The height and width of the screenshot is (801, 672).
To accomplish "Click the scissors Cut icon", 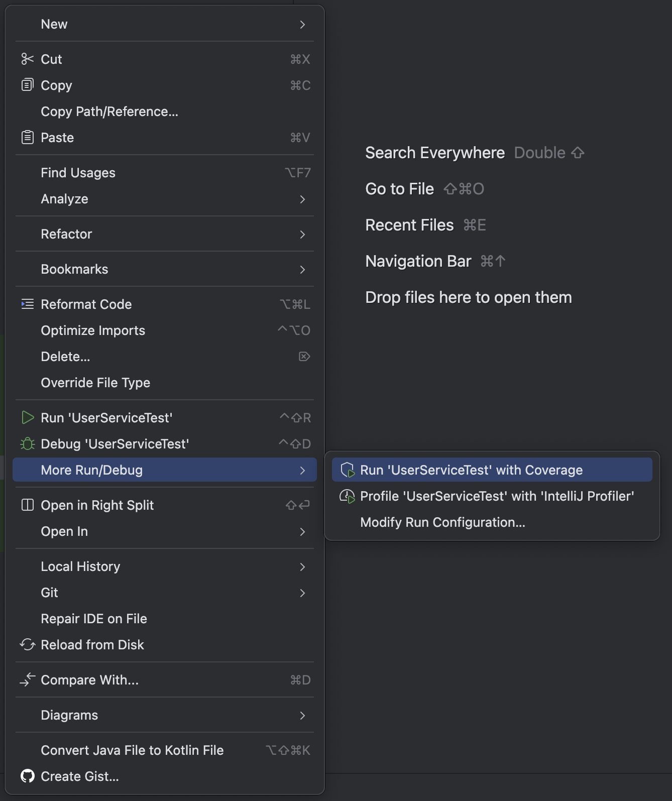I will tap(27, 59).
